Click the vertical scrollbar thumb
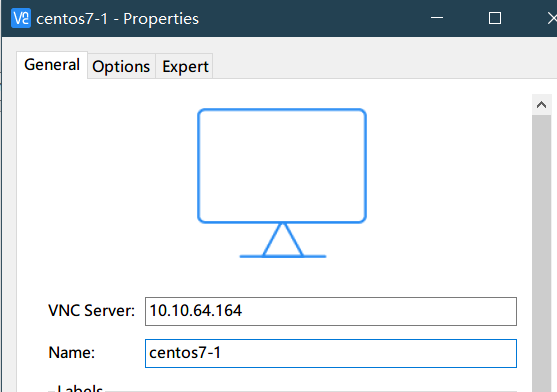The width and height of the screenshot is (557, 392). [x=541, y=254]
